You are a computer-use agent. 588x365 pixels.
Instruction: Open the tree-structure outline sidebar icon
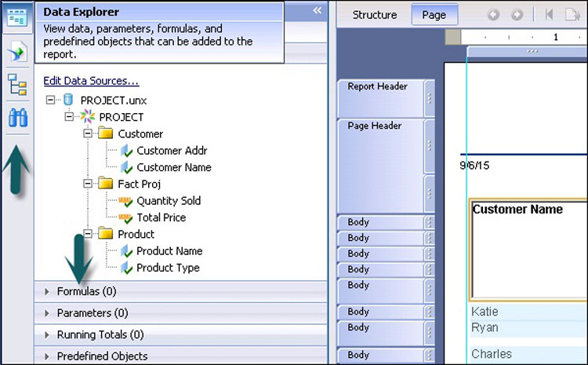point(17,86)
